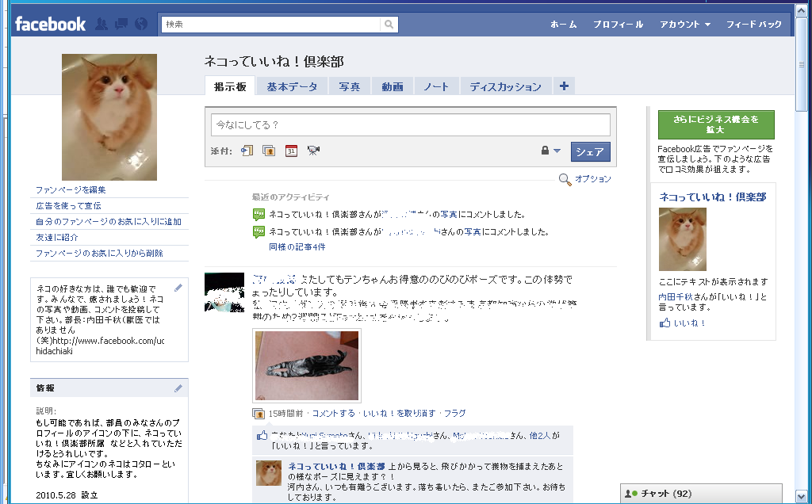812x504 pixels.
Task: Expand the アカウント dropdown menu
Action: [x=685, y=25]
